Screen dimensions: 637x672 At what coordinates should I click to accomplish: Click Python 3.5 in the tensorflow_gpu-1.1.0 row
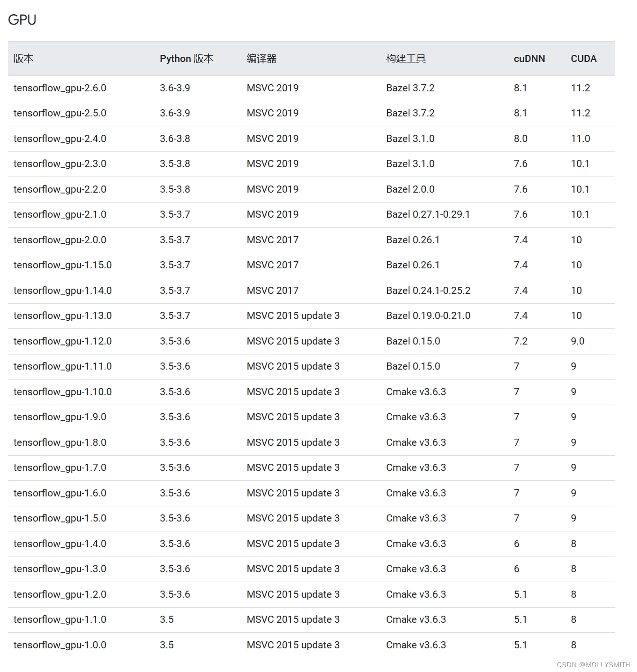pos(167,619)
